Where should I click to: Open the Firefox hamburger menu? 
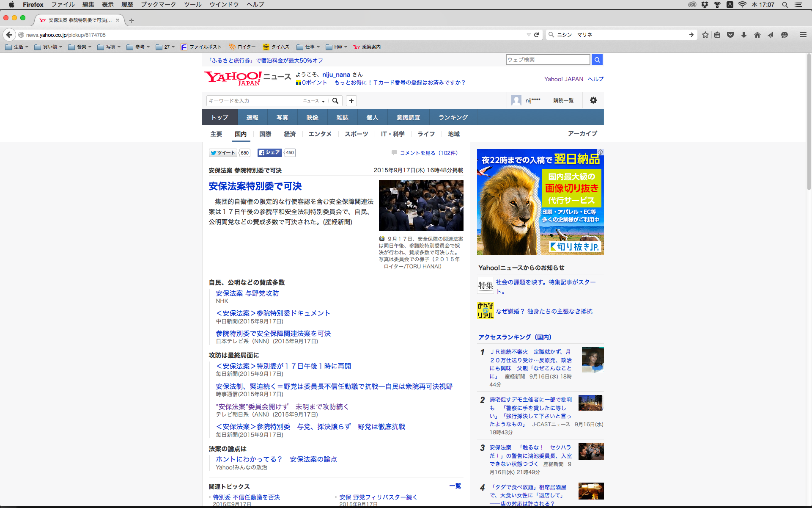click(x=803, y=35)
